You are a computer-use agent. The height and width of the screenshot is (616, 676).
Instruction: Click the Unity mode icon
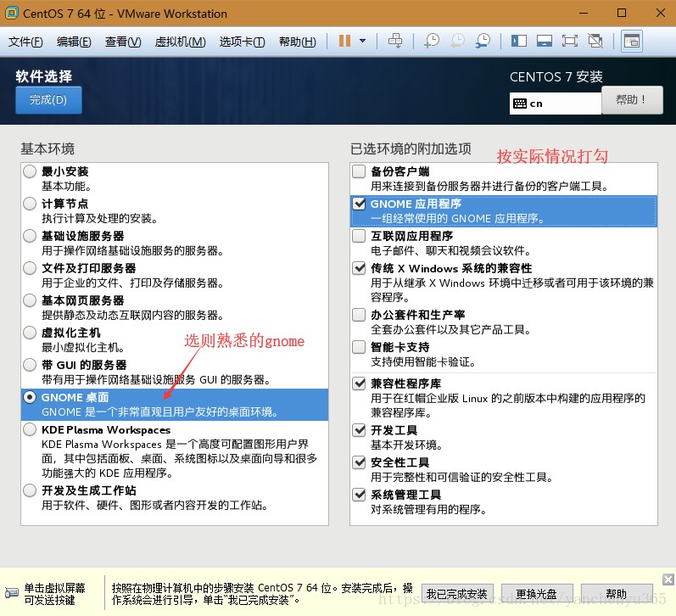(x=595, y=41)
